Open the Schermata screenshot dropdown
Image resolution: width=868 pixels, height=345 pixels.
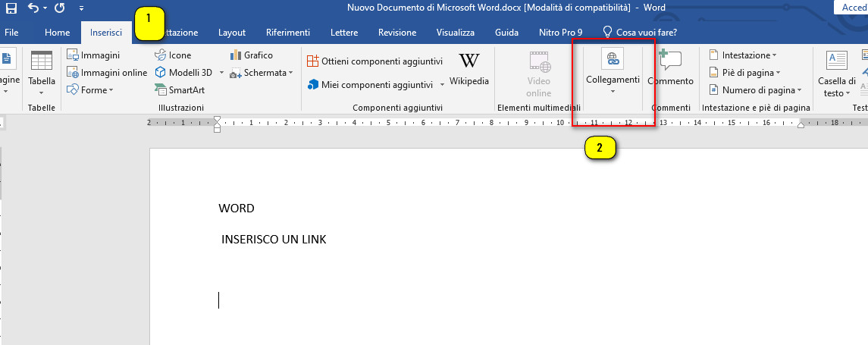[x=261, y=73]
